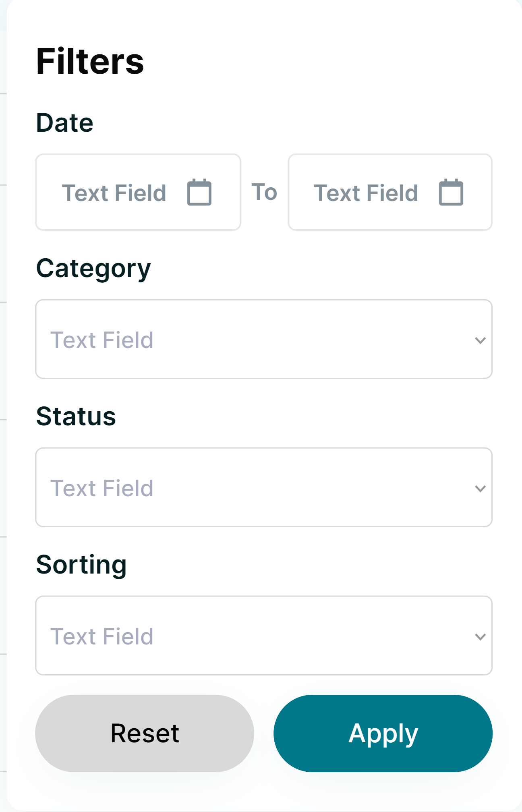This screenshot has width=522, height=812.
Task: Open the start date calendar picker icon
Action: point(199,193)
